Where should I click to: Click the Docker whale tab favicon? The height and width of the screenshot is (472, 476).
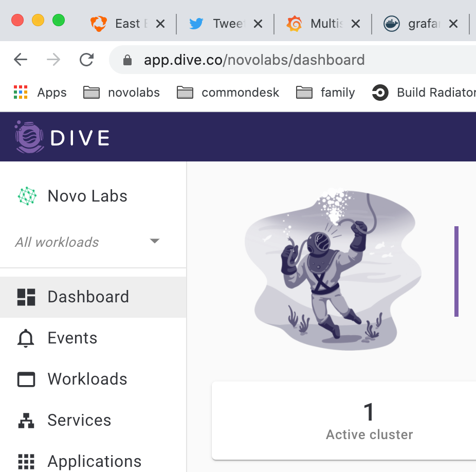[392, 24]
